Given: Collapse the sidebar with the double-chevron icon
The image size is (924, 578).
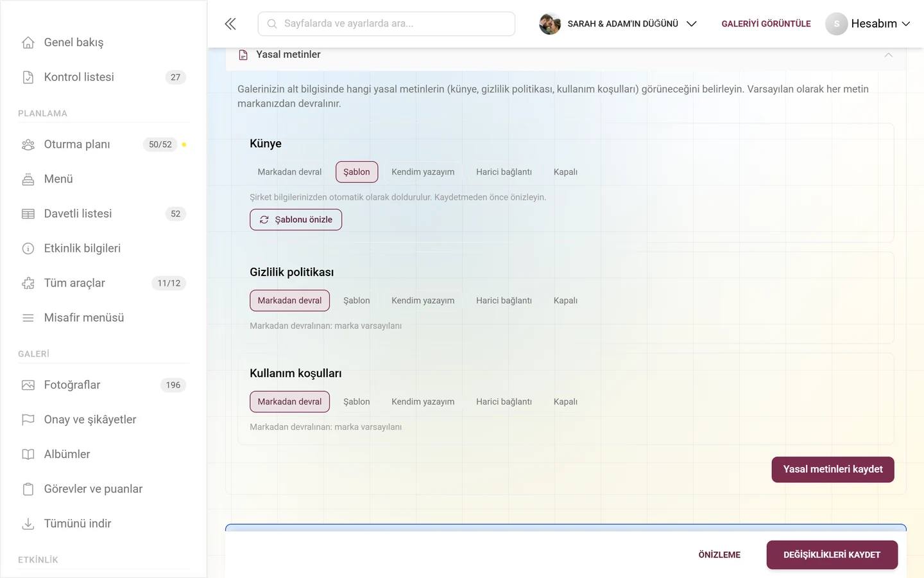Looking at the screenshot, I should click(x=230, y=24).
